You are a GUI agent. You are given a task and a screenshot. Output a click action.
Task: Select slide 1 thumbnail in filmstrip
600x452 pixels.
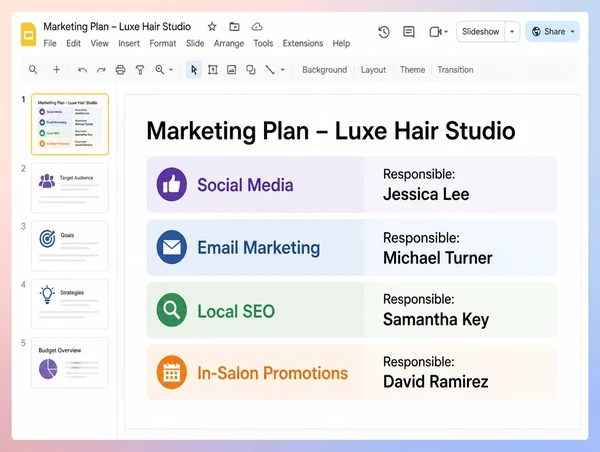pos(70,124)
